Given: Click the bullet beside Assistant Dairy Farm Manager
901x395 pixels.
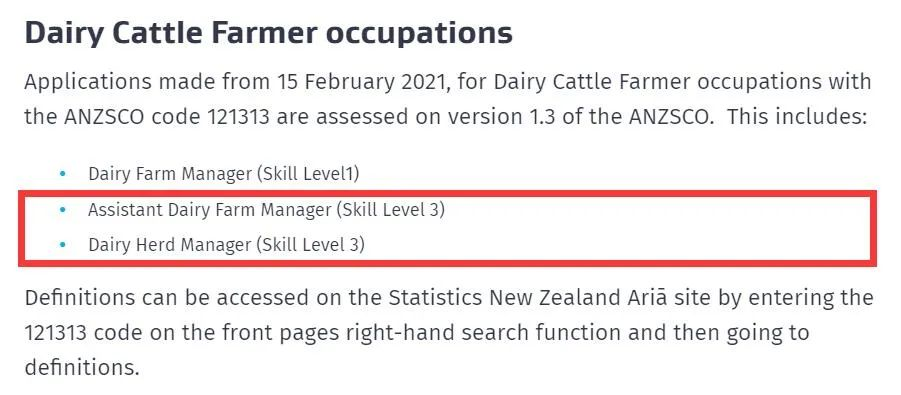Looking at the screenshot, I should pyautogui.click(x=63, y=210).
